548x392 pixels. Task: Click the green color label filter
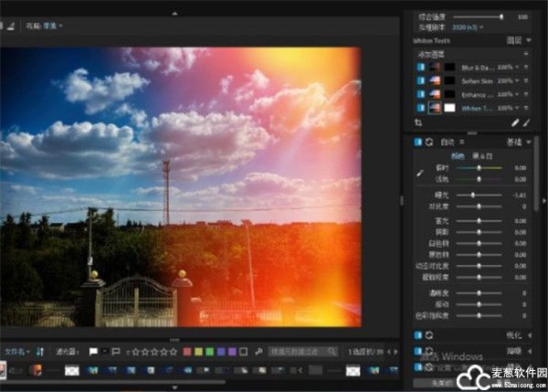212,351
